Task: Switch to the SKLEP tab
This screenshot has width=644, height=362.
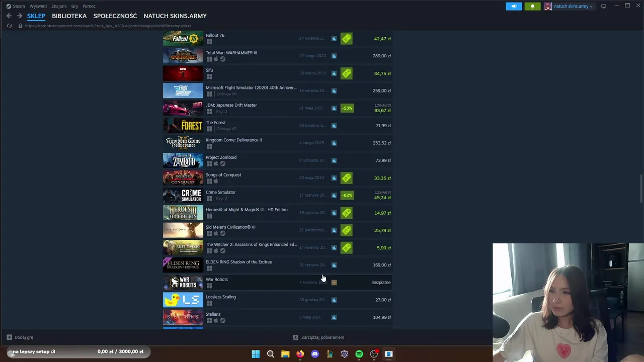Action: (x=36, y=16)
